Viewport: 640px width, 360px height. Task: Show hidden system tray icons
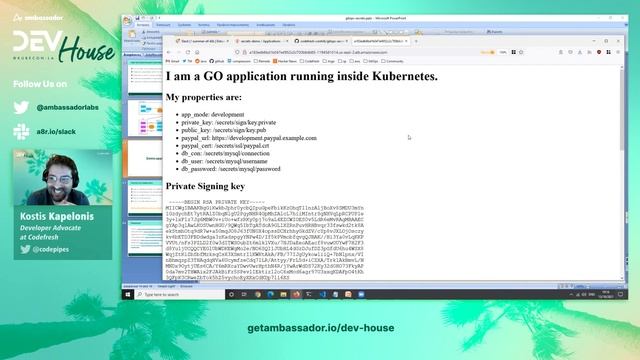[x=571, y=294]
